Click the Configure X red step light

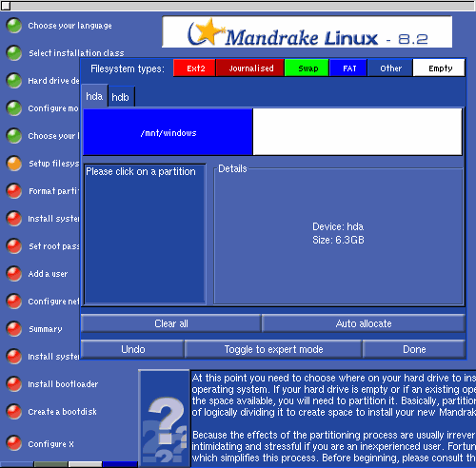coord(14,443)
